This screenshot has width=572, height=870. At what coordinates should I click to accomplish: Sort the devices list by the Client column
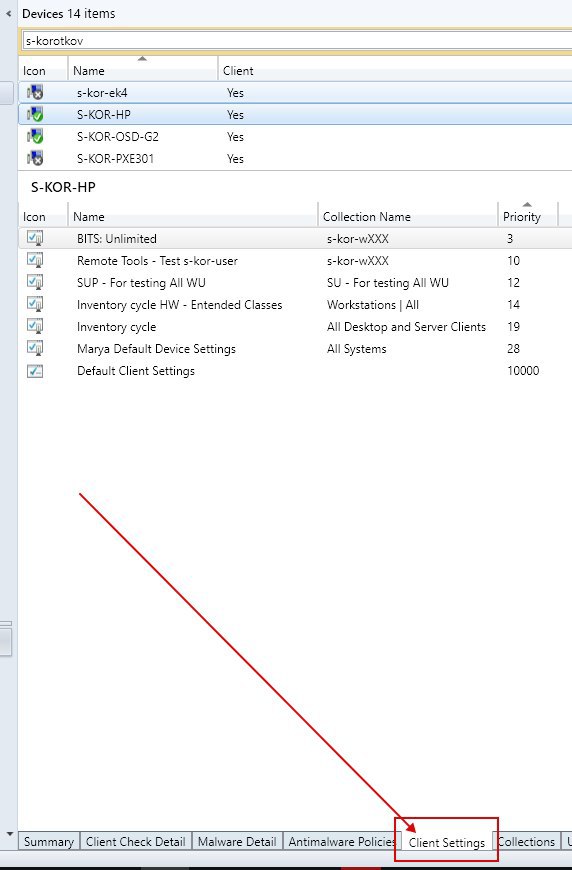(x=395, y=70)
